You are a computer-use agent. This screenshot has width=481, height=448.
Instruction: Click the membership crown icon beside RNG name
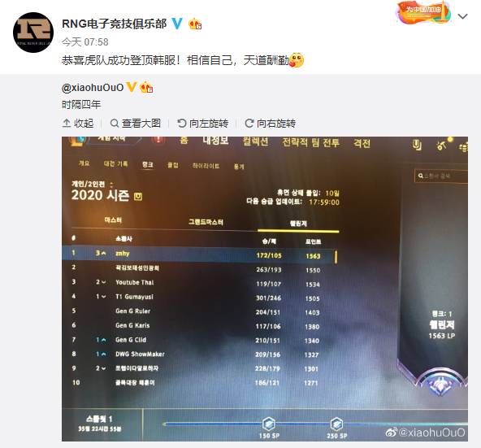[x=195, y=24]
